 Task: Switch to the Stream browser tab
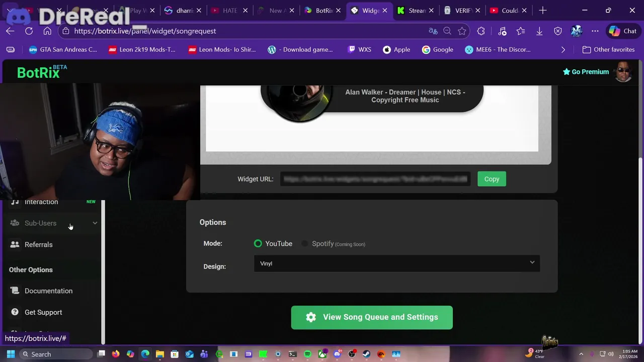[x=416, y=11]
